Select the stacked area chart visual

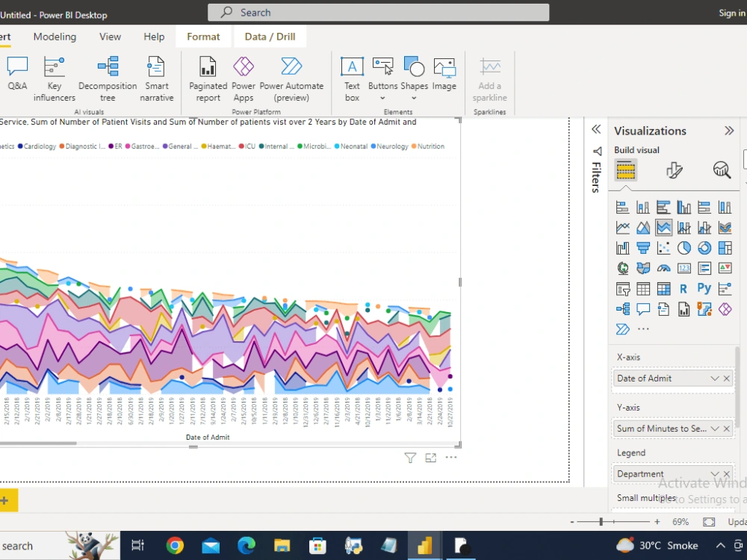coord(663,228)
